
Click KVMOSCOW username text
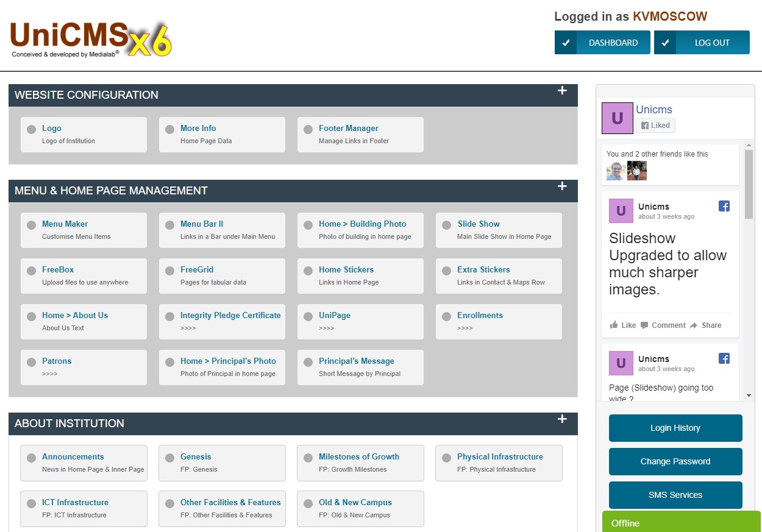pyautogui.click(x=670, y=16)
